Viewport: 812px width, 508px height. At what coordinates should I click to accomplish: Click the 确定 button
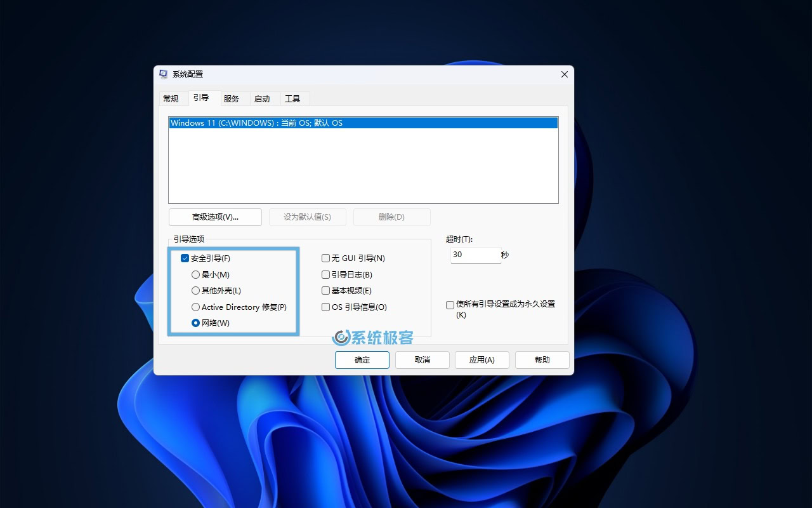tap(362, 359)
